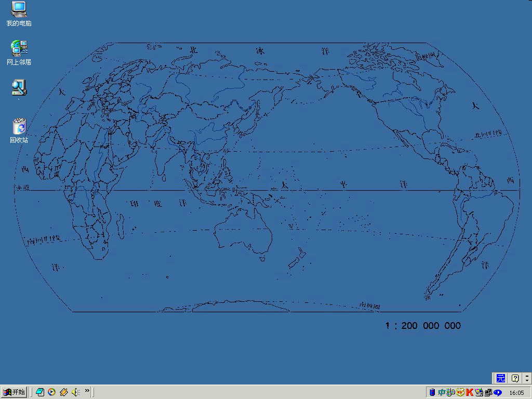Click the orange quick launch icon
This screenshot has height=399, width=532.
click(63, 392)
